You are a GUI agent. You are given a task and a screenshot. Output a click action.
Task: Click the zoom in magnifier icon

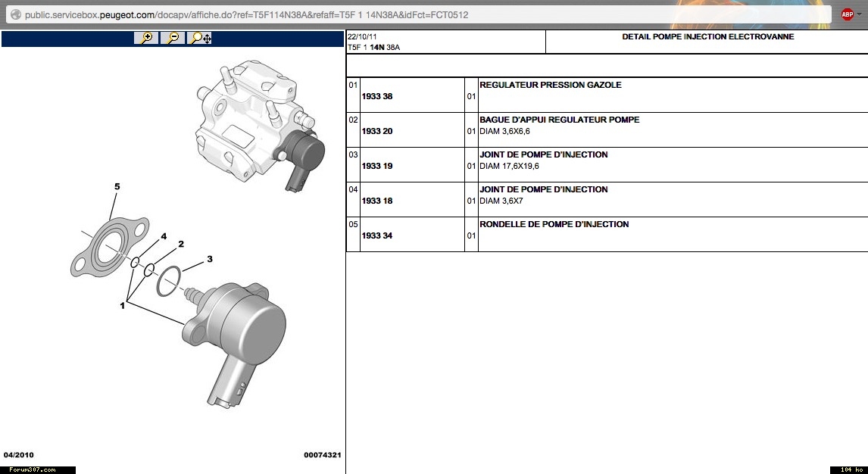(x=147, y=38)
